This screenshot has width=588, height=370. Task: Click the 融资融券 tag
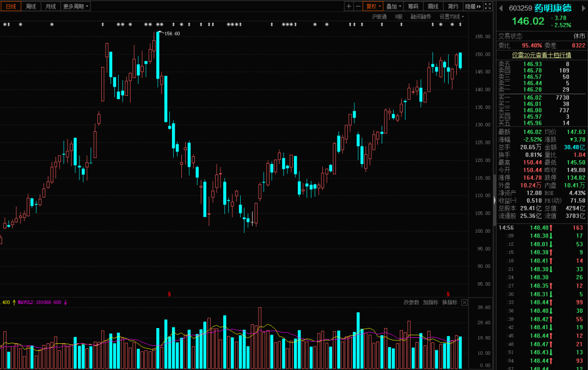pos(421,16)
